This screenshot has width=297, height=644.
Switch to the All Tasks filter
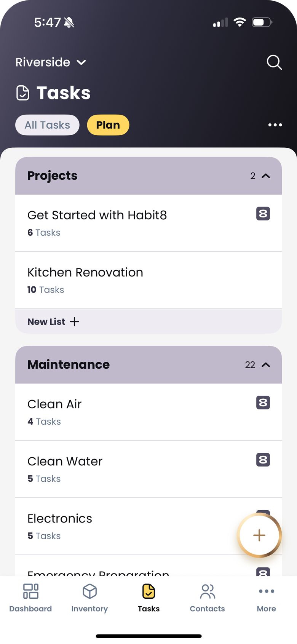tap(47, 125)
